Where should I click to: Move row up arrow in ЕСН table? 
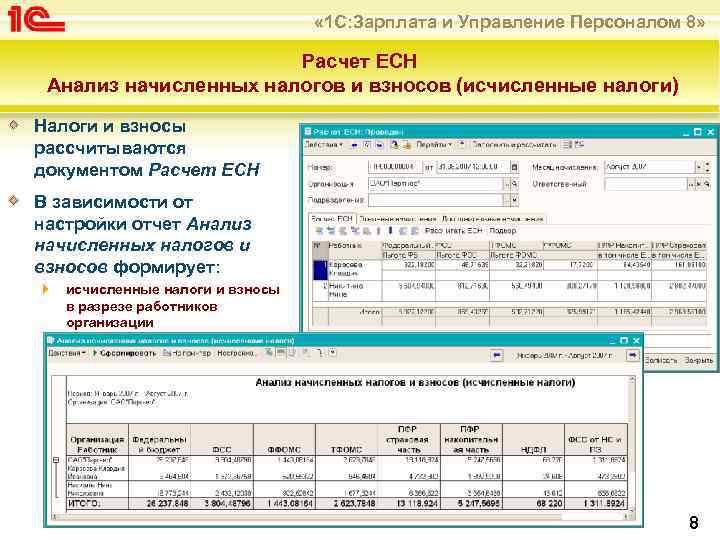click(x=378, y=231)
